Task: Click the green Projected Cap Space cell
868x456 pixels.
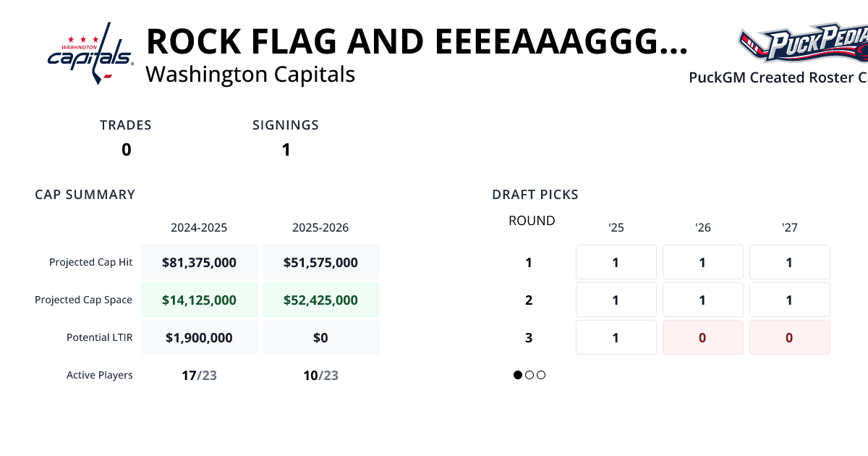Action: pos(200,300)
